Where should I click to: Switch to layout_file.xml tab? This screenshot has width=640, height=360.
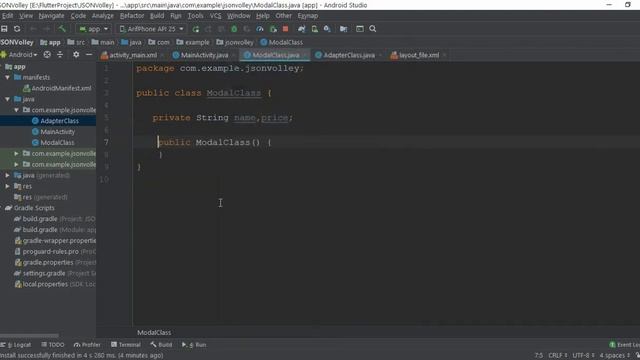coord(418,55)
